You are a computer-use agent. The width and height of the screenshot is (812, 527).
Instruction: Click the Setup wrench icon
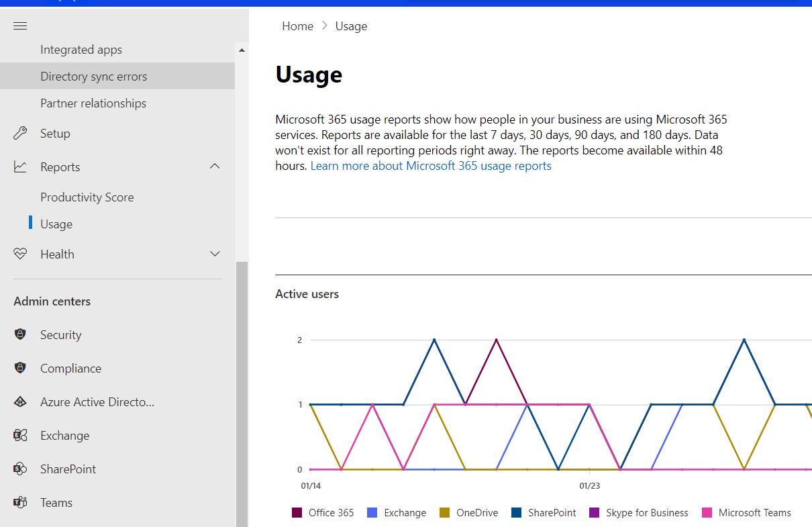click(x=20, y=134)
